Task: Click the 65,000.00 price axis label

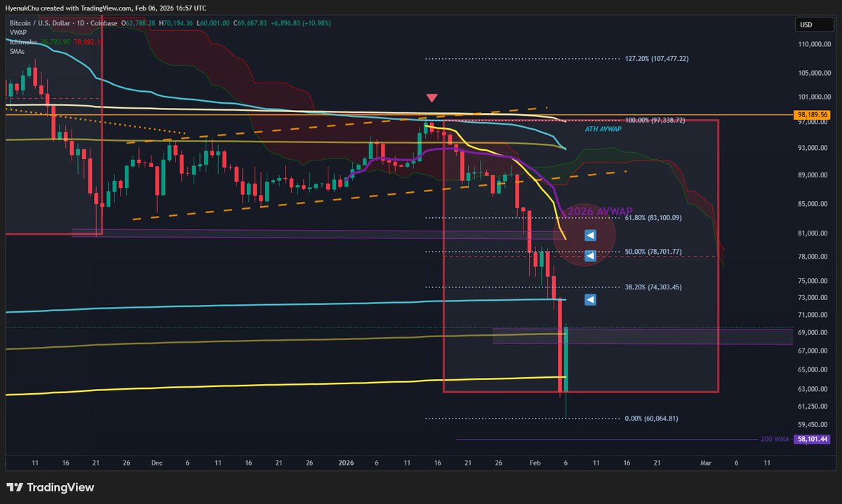Action: coord(811,370)
